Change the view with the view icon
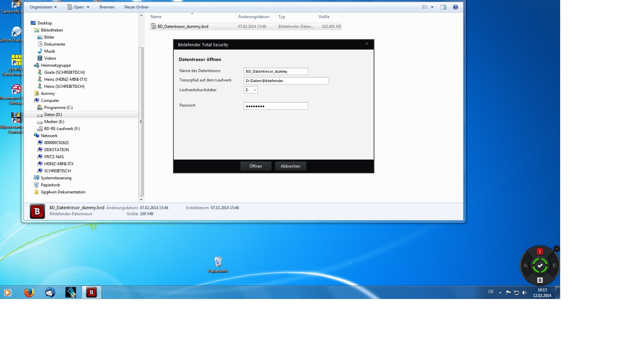Viewport: 644px width, 362px height. coord(425,7)
